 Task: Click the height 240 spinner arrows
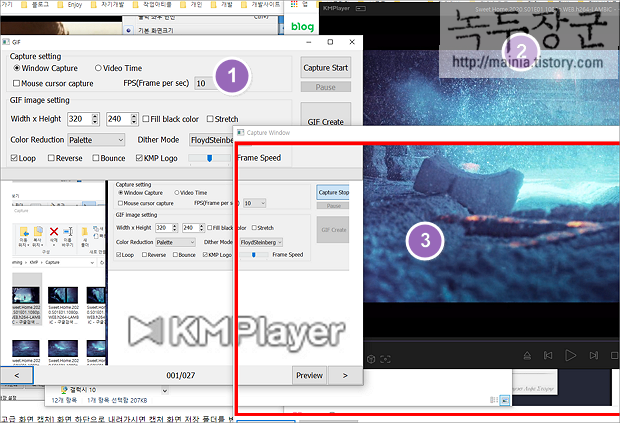coord(134,119)
